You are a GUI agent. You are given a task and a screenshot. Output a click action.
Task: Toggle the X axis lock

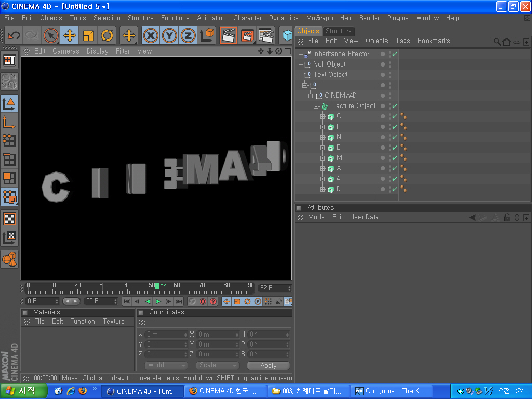(x=151, y=35)
